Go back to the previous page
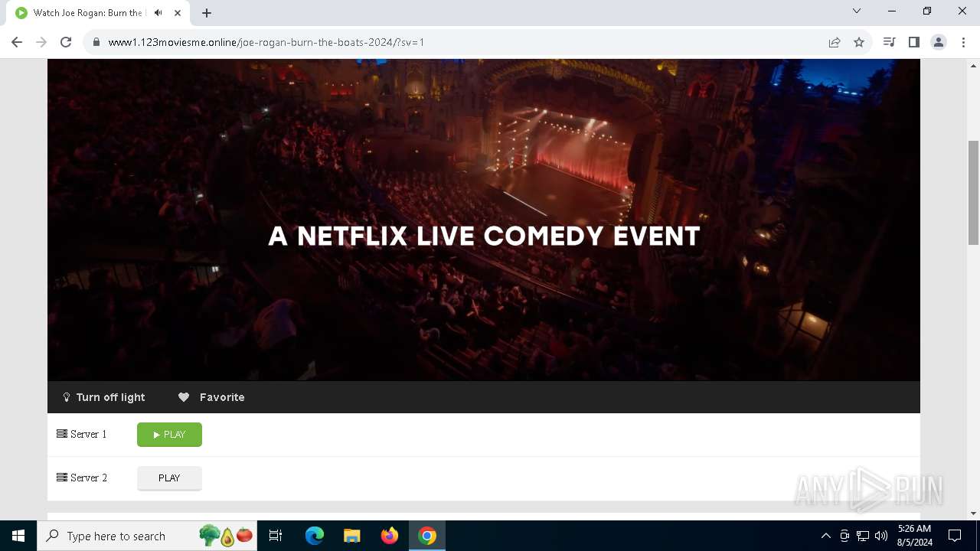The height and width of the screenshot is (551, 980). (17, 42)
